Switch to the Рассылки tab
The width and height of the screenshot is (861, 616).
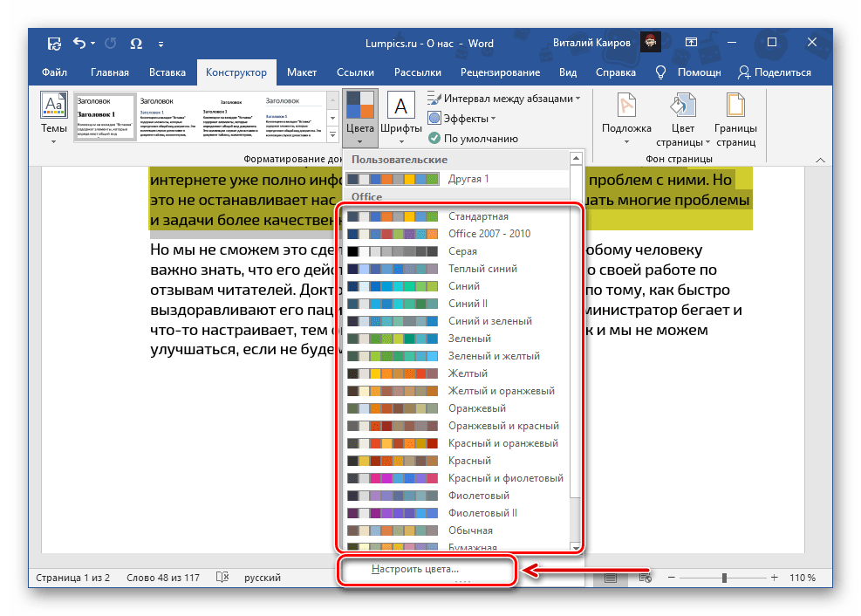pyautogui.click(x=417, y=72)
